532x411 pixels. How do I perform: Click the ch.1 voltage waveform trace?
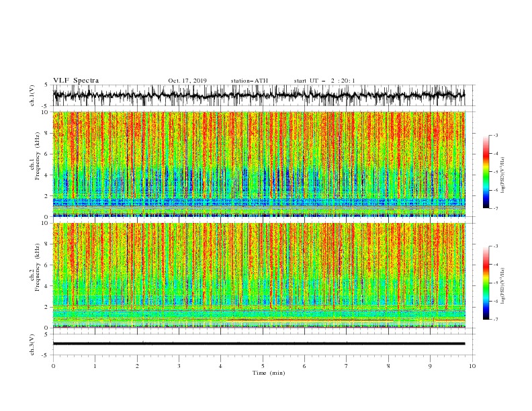tap(259, 95)
